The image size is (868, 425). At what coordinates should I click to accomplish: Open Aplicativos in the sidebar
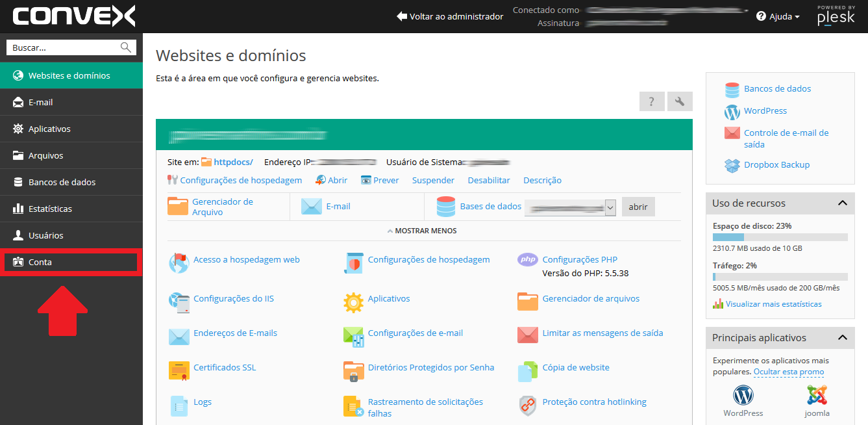coord(71,129)
